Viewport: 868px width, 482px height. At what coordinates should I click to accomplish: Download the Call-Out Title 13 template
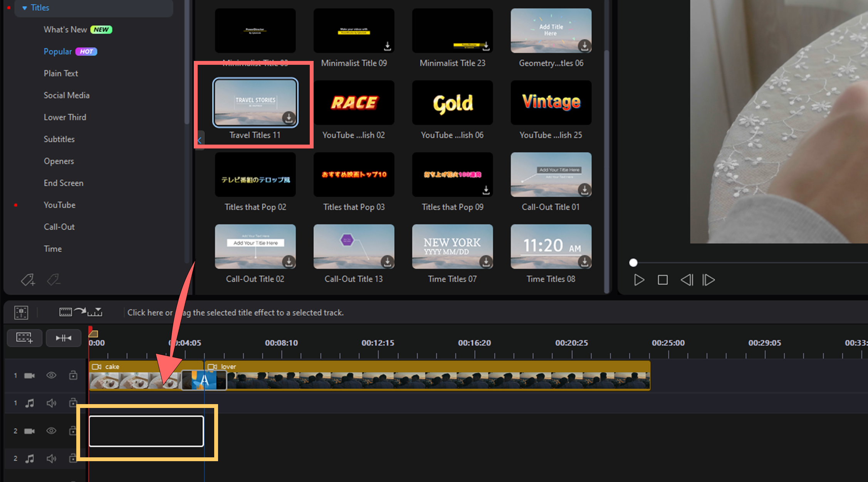(387, 262)
